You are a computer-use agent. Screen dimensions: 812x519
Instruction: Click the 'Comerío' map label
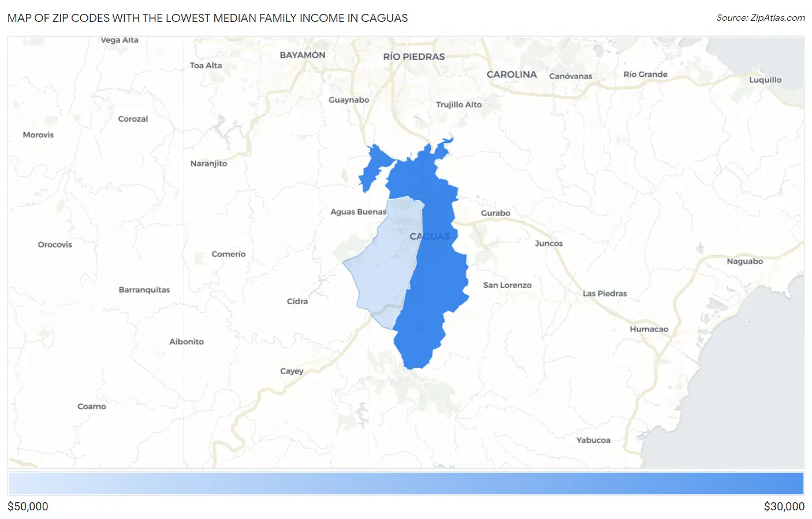point(228,254)
